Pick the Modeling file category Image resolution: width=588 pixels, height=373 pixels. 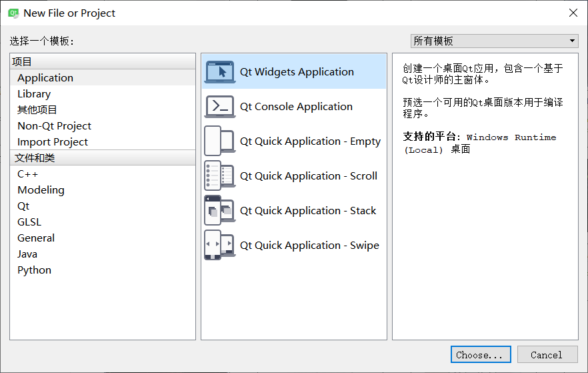point(41,190)
